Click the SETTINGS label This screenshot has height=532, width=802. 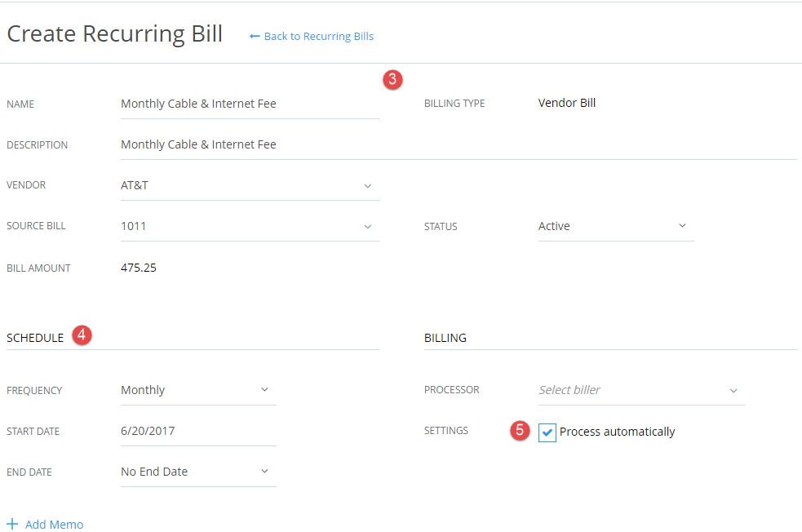pos(446,431)
